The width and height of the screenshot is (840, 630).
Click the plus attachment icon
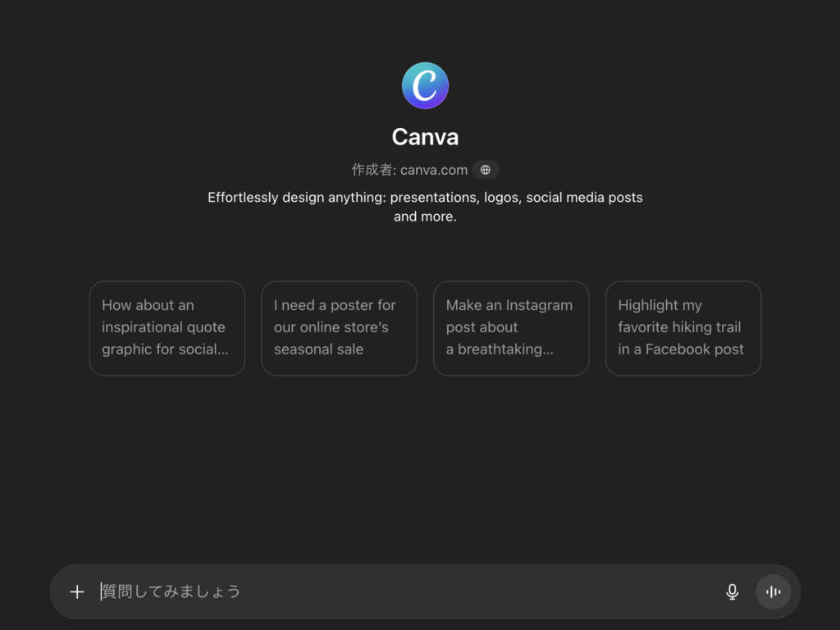click(77, 591)
